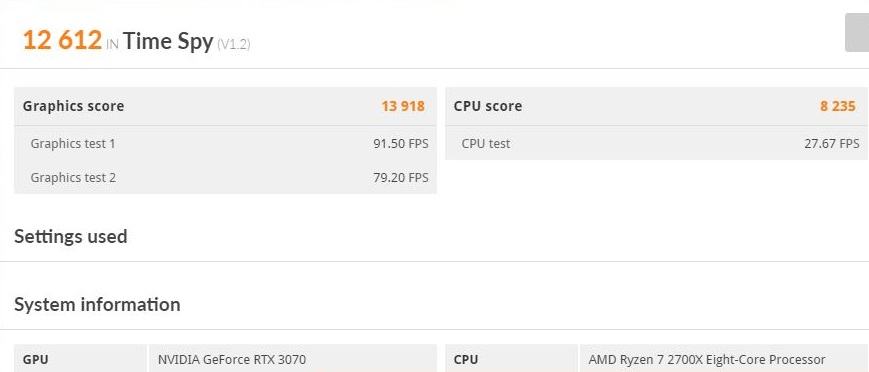
Task: Select the 8 235 CPU score value
Action: [838, 106]
